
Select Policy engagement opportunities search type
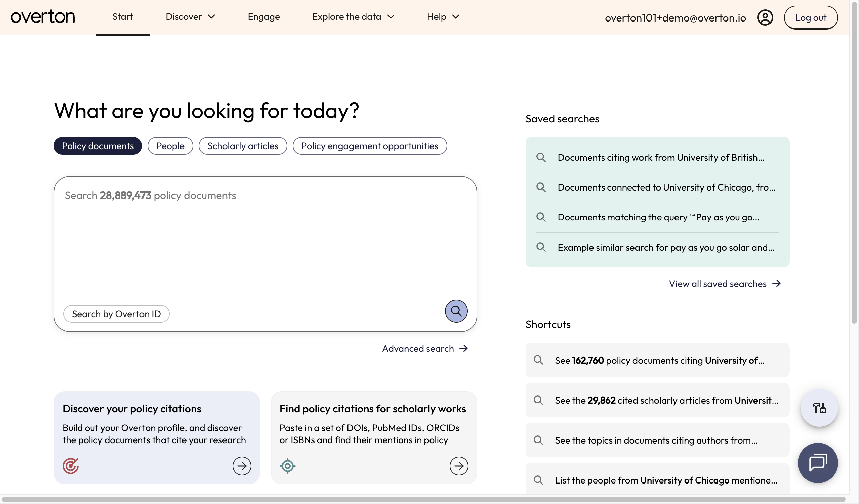[x=369, y=146]
